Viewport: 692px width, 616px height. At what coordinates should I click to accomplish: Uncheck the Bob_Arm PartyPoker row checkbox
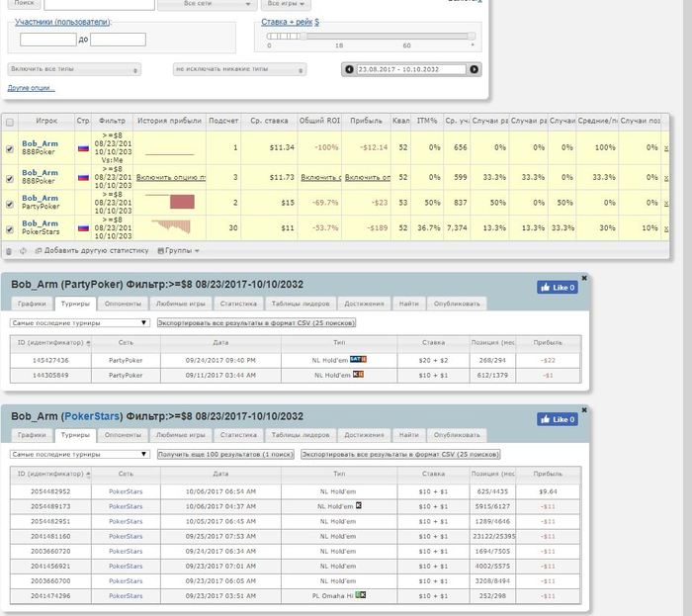coord(10,205)
